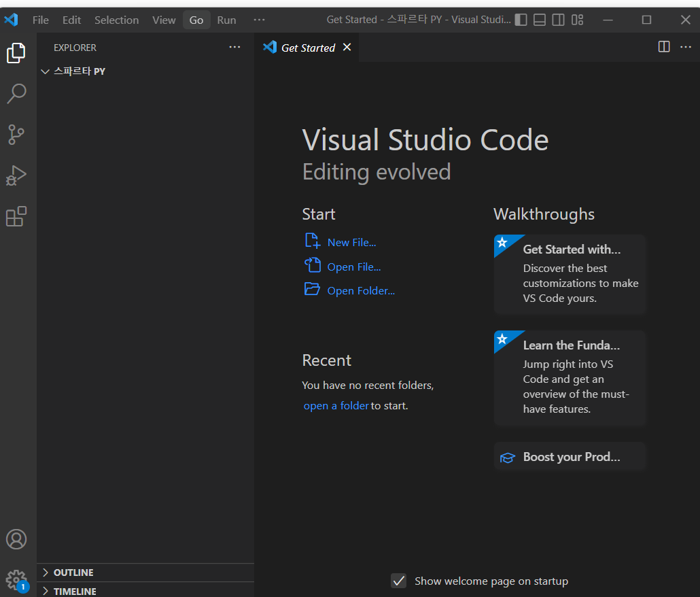
Task: Click the Walkthroughs heading
Action: 544,214
